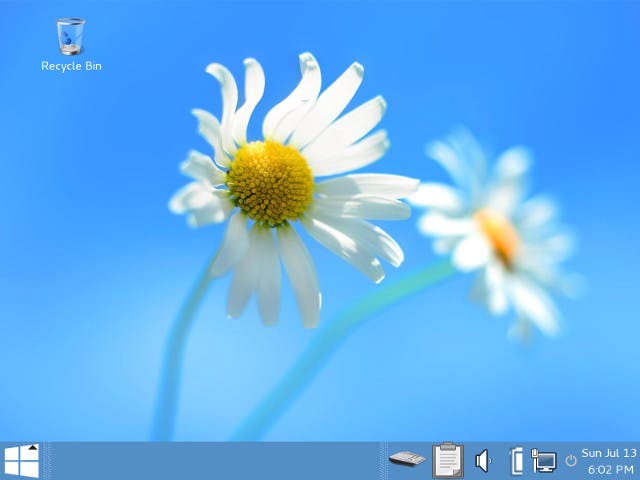The image size is (640, 480).
Task: Open the network connection tray icon
Action: click(544, 461)
